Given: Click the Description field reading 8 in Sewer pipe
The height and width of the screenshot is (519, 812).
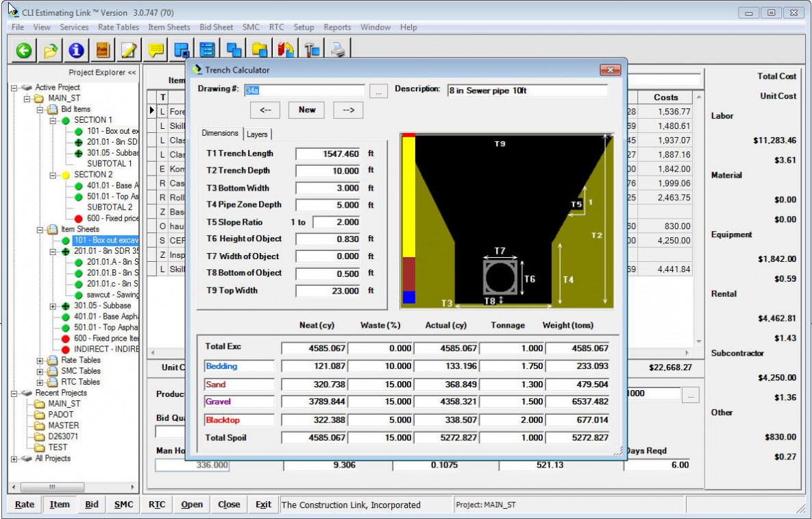Looking at the screenshot, I should [x=527, y=90].
